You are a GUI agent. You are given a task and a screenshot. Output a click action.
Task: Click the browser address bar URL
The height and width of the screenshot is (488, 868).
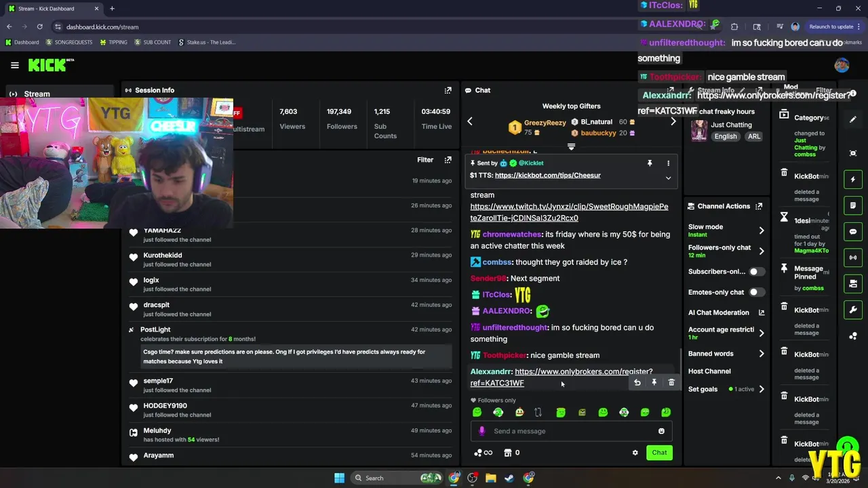point(102,27)
